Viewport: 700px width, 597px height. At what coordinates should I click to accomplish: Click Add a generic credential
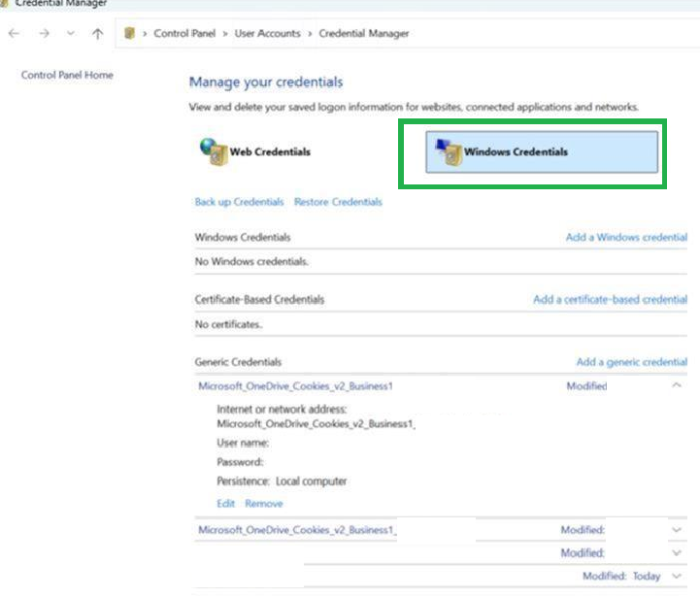[x=631, y=362]
